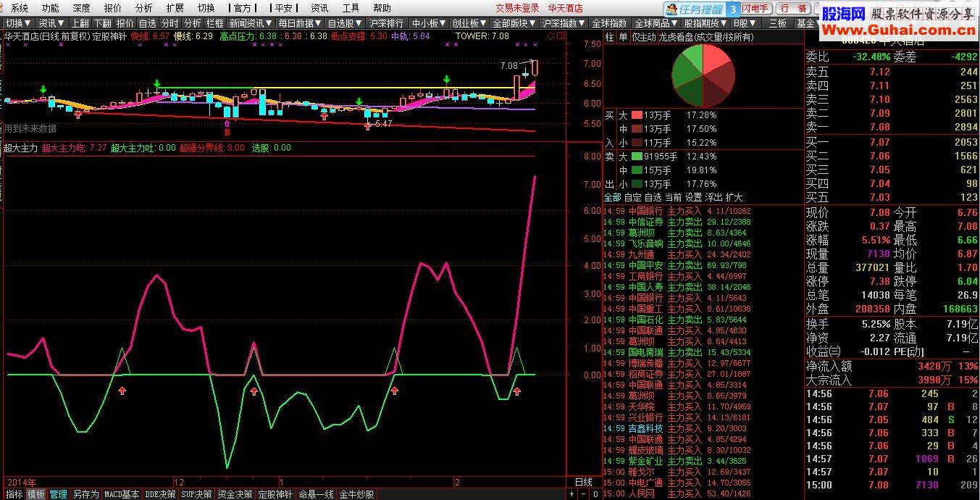
Task: Expand the 自选股 dropdown
Action: click(x=344, y=23)
